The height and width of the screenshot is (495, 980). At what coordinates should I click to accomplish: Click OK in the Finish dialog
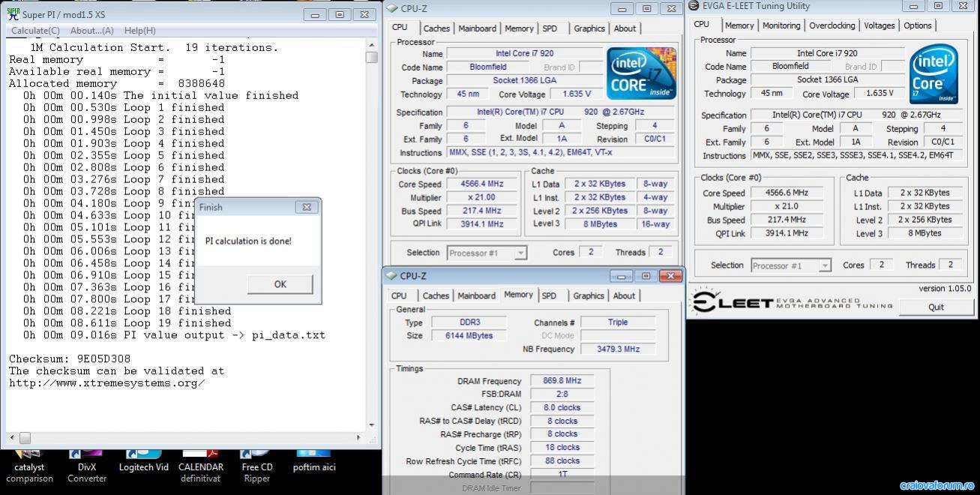pyautogui.click(x=280, y=284)
